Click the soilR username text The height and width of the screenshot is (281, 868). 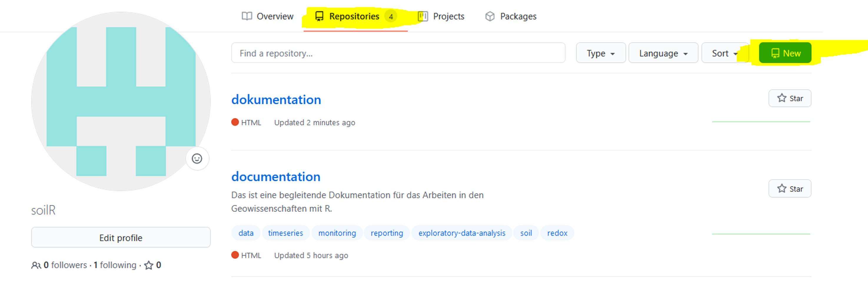click(43, 210)
